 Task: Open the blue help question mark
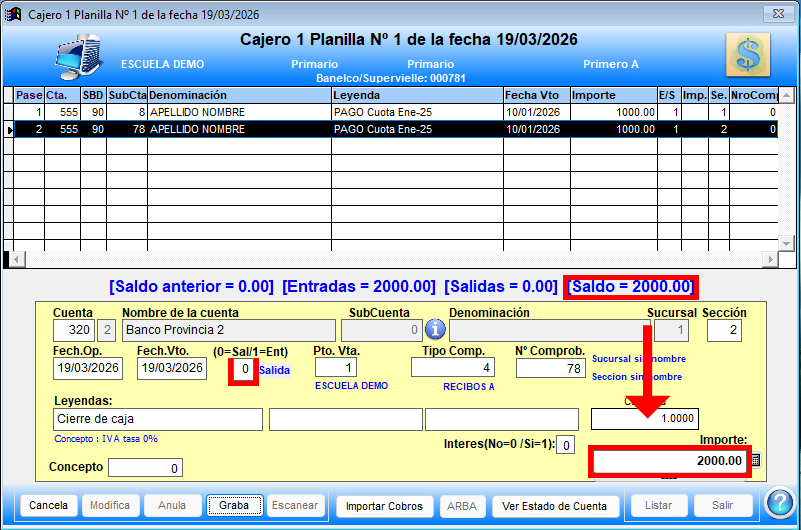[779, 504]
